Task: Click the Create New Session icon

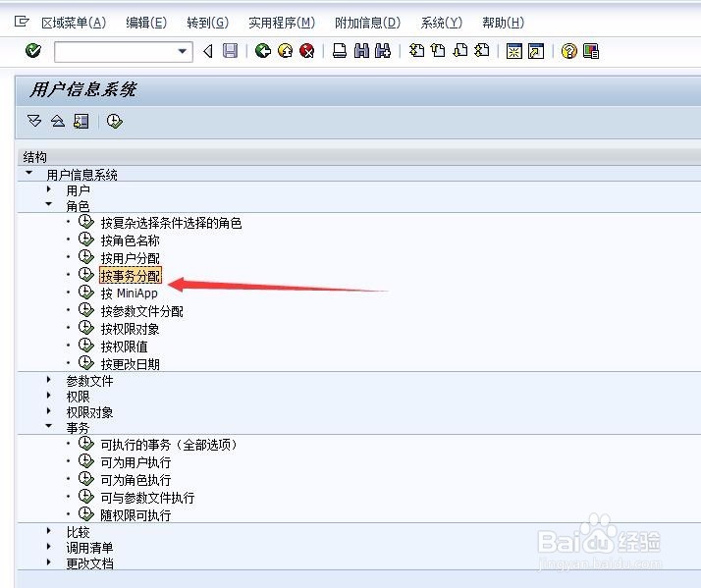Action: 514,51
